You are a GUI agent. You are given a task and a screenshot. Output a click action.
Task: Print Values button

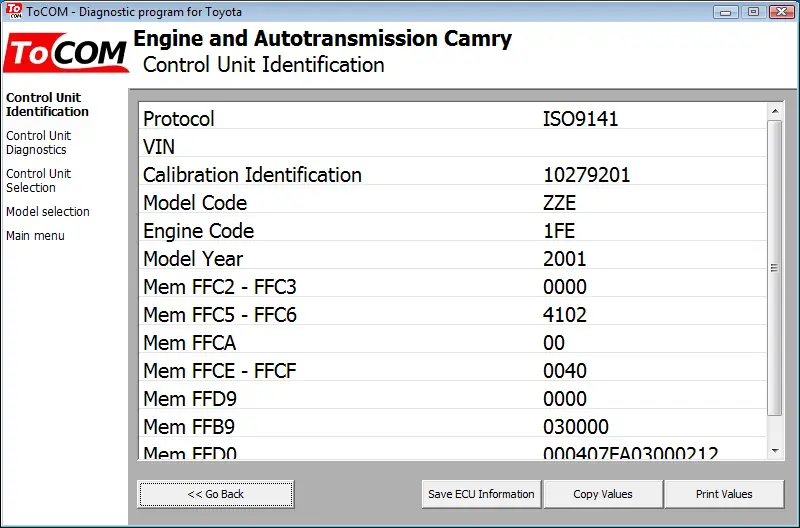724,494
